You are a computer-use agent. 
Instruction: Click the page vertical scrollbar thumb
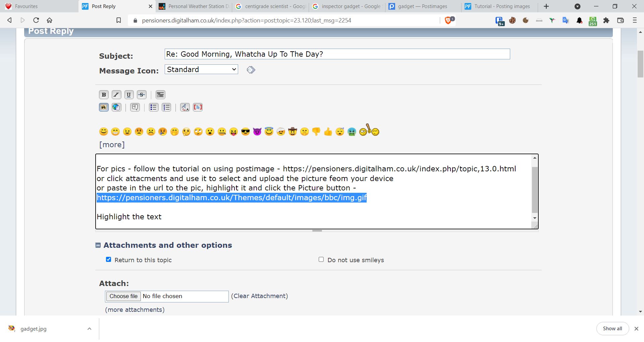pos(640,64)
